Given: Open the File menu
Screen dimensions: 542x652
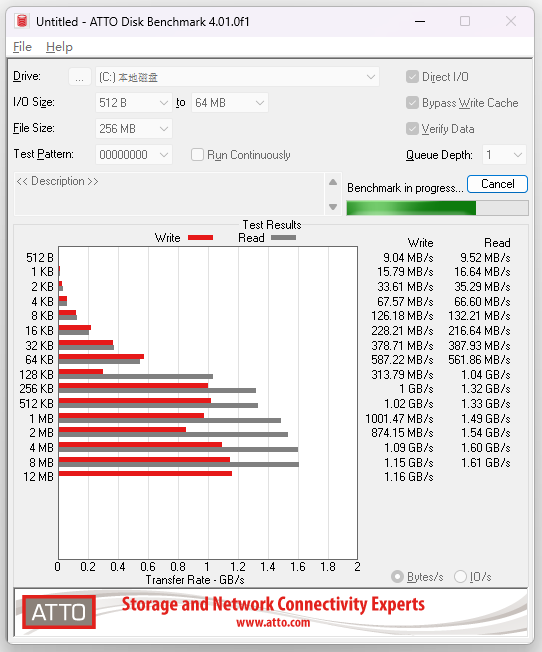Looking at the screenshot, I should pyautogui.click(x=22, y=47).
